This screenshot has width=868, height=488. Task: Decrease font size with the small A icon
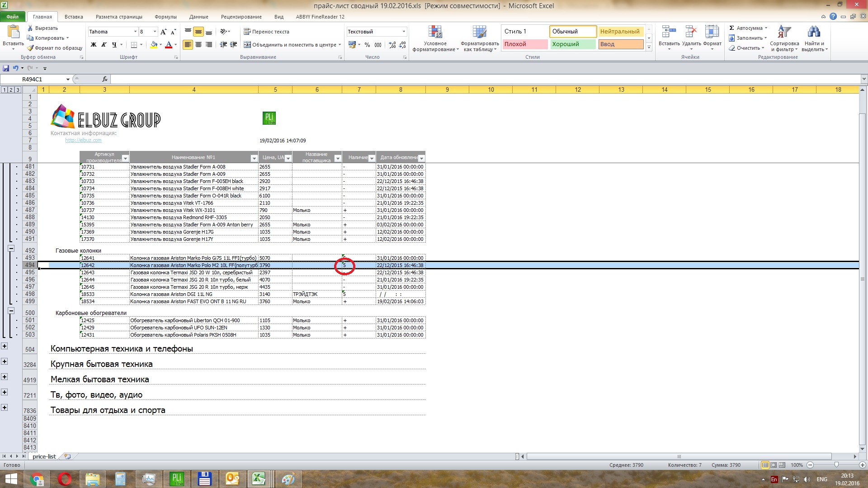click(173, 32)
